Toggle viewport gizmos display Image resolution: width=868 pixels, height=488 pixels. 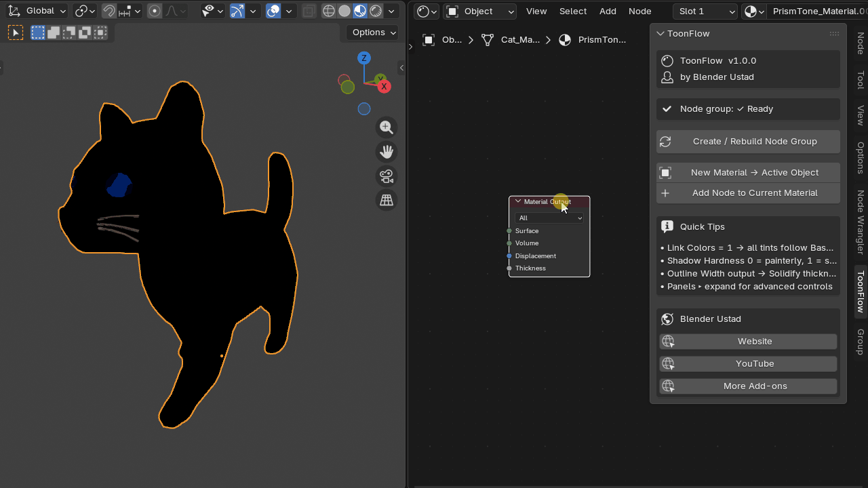237,11
